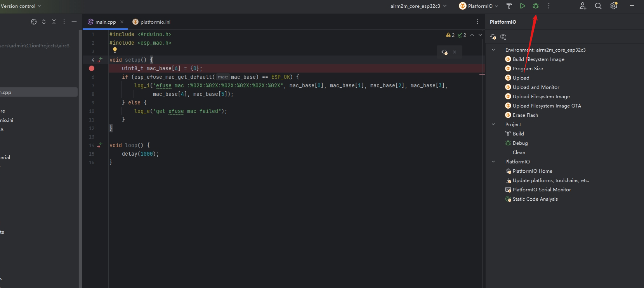The image size is (644, 288).
Task: Click the warnings count indicator in editor
Action: tap(450, 35)
